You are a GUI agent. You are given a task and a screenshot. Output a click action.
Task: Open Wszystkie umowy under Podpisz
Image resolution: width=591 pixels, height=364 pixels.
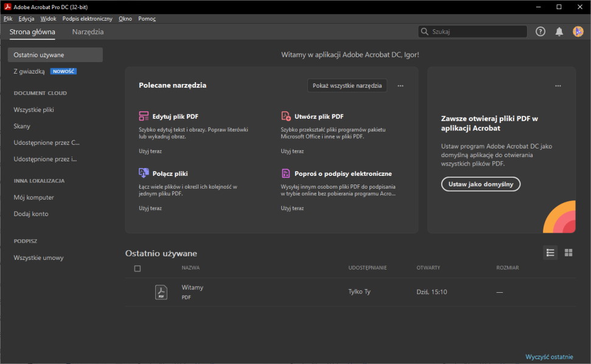click(38, 257)
